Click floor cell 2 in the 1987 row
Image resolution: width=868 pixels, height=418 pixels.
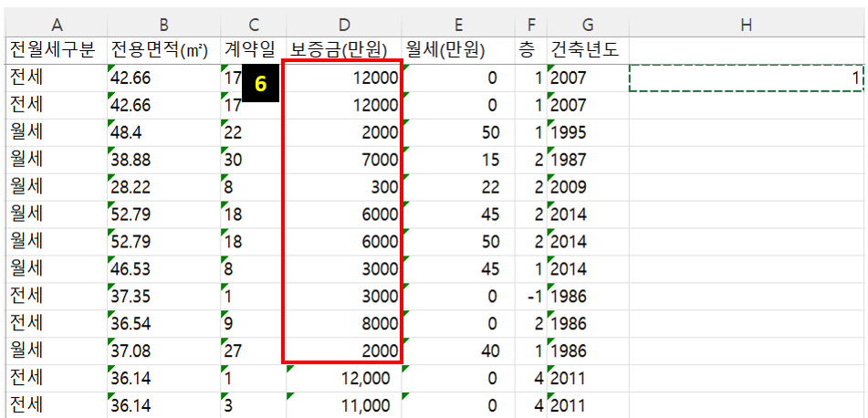point(529,160)
